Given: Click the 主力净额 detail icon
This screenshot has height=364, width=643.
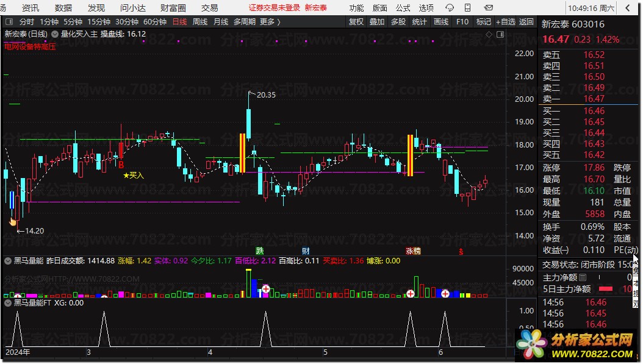Looking at the screenshot, I should click(583, 277).
